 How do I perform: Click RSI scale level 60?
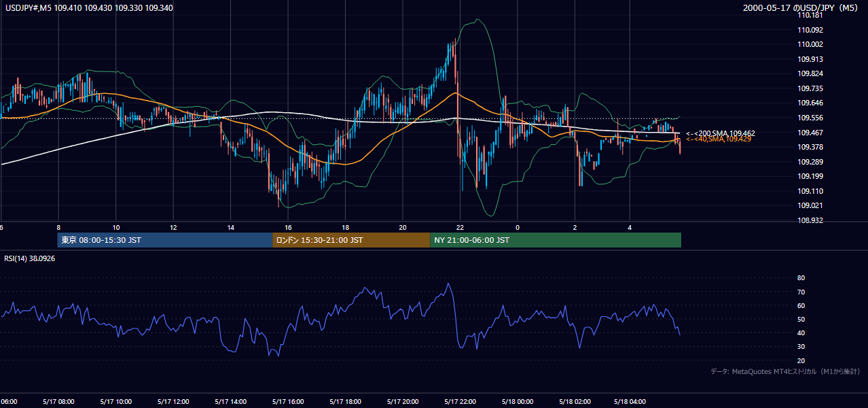[801, 305]
